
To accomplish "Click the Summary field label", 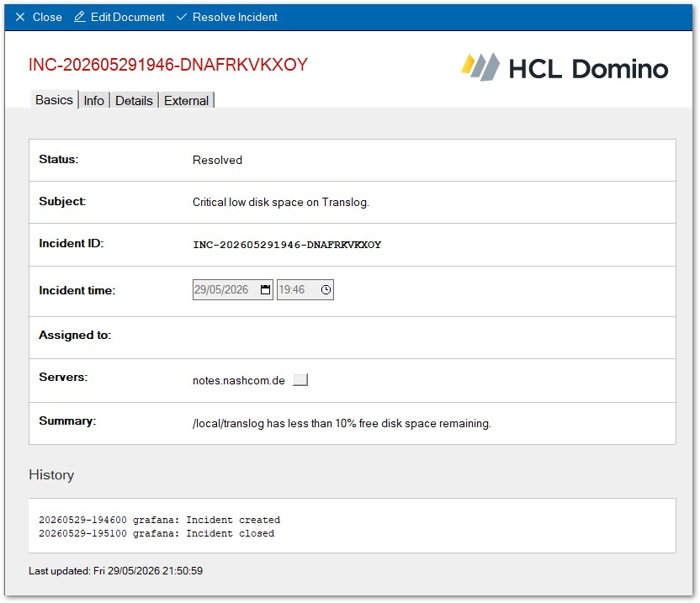I will pyautogui.click(x=67, y=421).
